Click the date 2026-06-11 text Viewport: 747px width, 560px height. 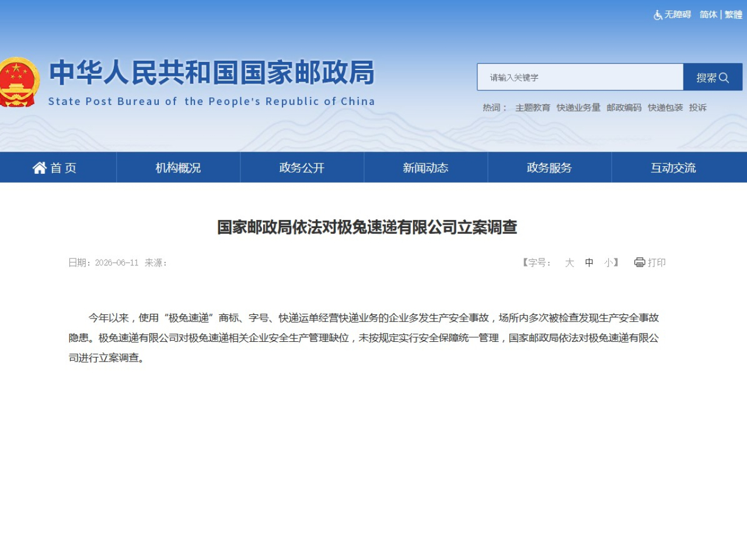point(117,262)
